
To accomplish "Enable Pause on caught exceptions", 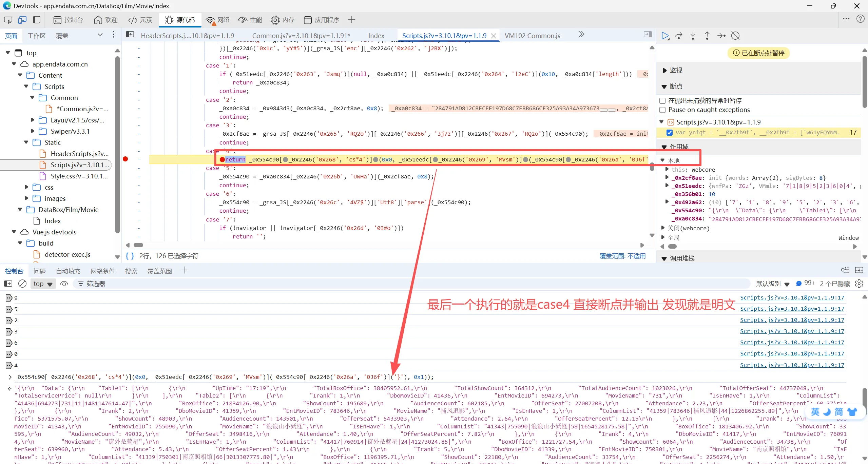I will 662,110.
